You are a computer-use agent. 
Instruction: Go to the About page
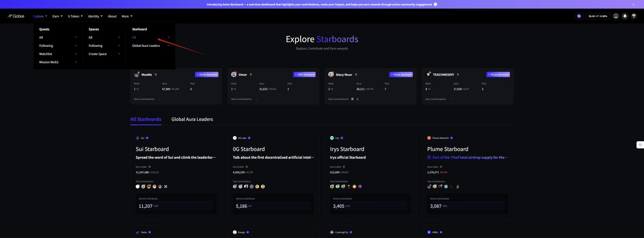pos(112,16)
